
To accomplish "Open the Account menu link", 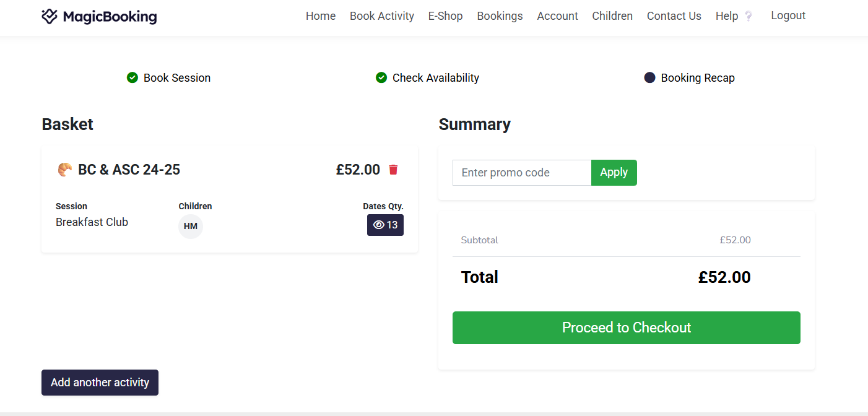I will [557, 16].
